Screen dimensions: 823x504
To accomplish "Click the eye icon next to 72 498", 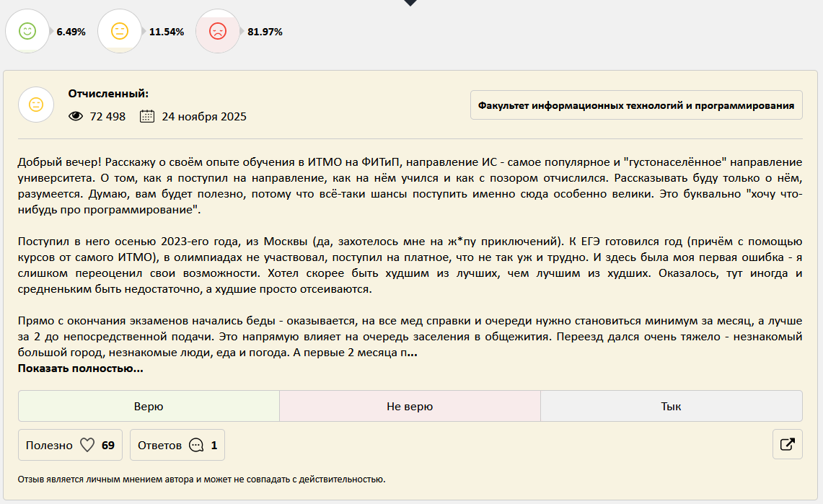I will [76, 116].
